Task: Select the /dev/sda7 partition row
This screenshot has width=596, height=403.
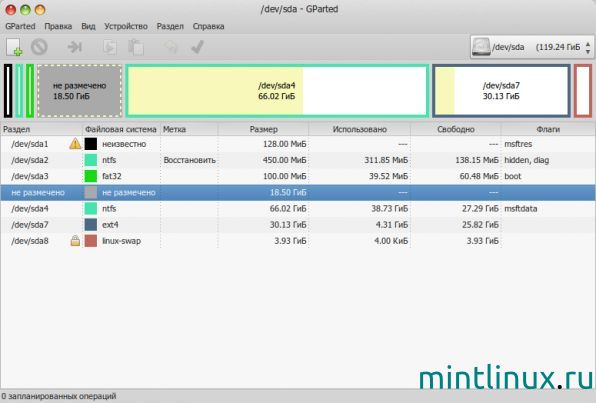Action: point(298,225)
